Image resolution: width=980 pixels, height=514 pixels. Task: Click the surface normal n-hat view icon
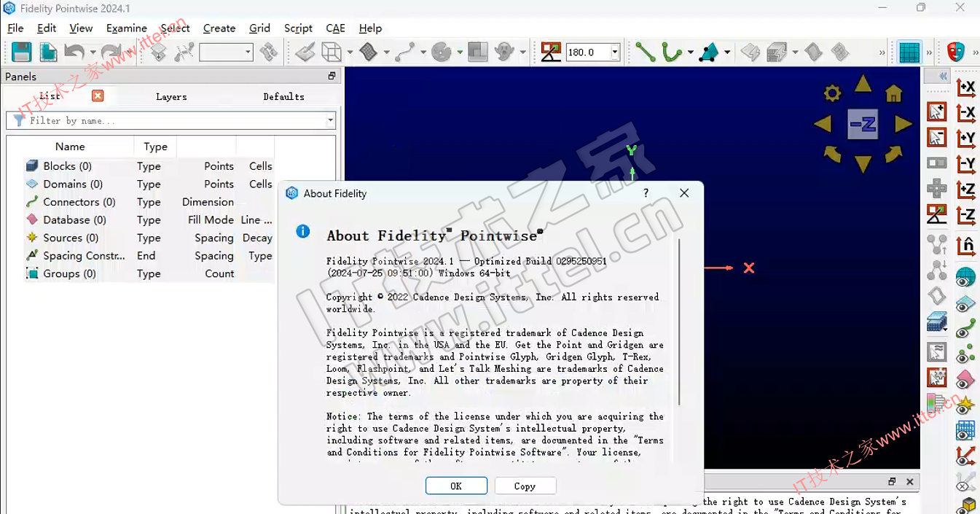[965, 246]
